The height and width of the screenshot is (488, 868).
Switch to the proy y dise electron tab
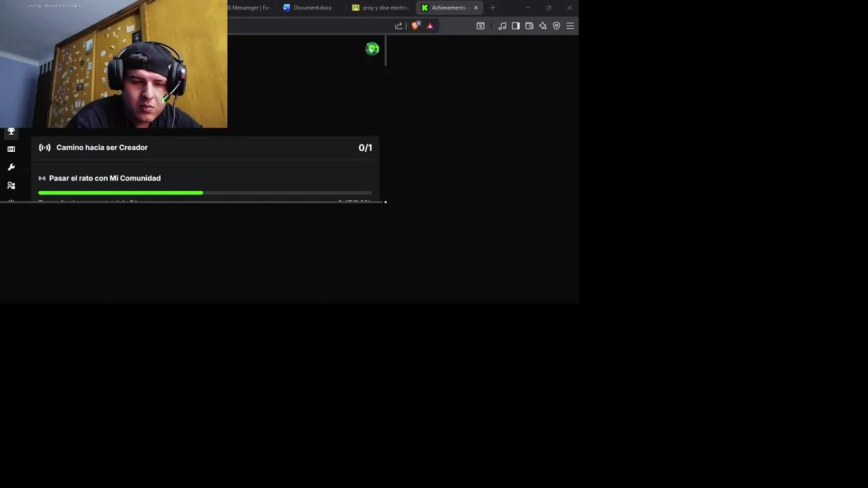point(380,7)
